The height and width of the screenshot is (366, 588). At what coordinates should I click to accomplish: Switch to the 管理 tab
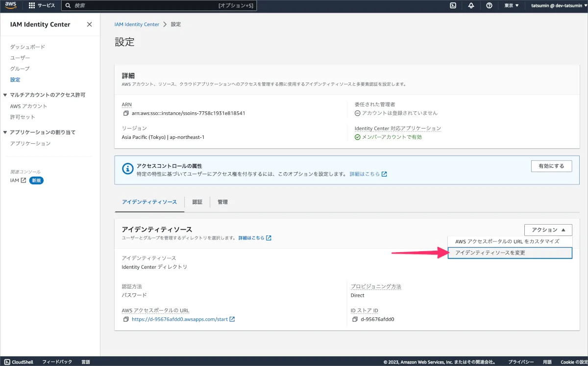point(222,202)
